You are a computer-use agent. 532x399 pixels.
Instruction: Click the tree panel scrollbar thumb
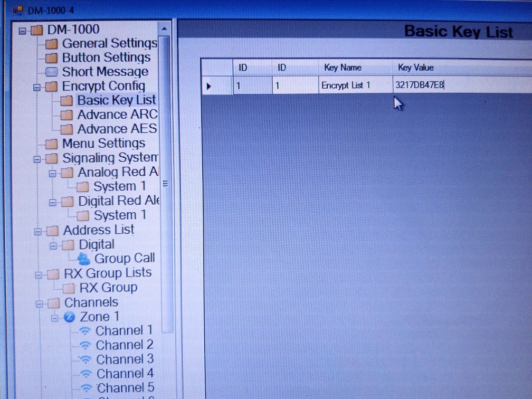[x=166, y=184]
